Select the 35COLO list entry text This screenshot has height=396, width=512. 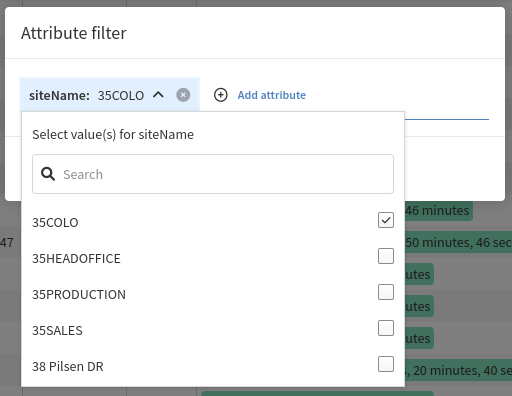[55, 222]
